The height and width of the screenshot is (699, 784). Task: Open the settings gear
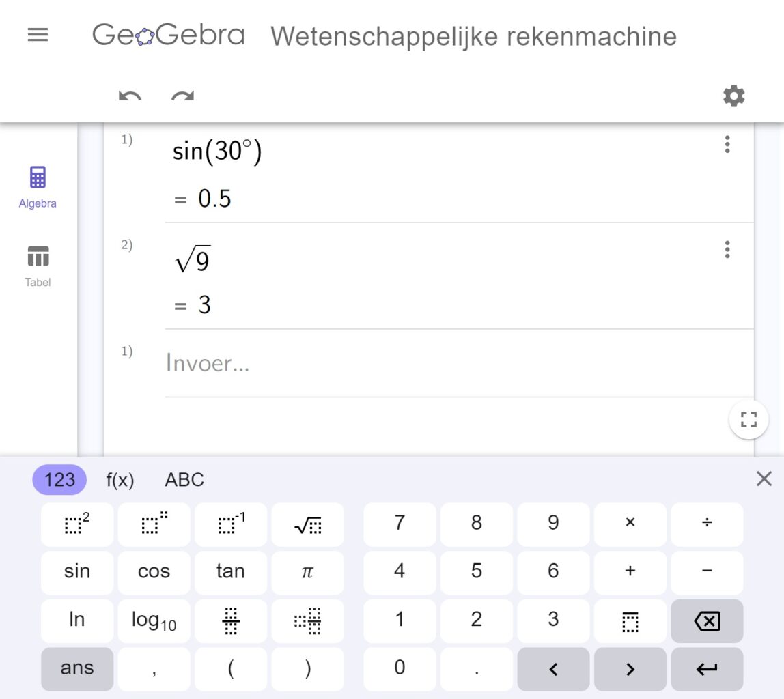click(x=733, y=96)
